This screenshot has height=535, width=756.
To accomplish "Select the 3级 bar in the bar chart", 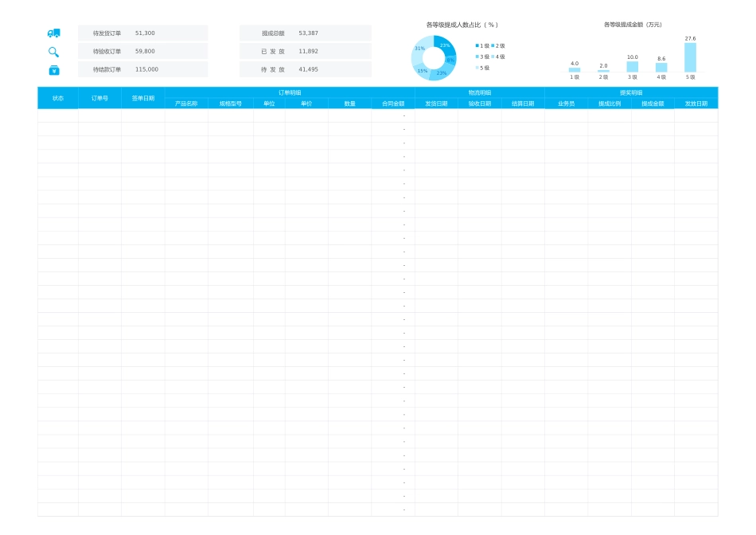I will click(632, 67).
